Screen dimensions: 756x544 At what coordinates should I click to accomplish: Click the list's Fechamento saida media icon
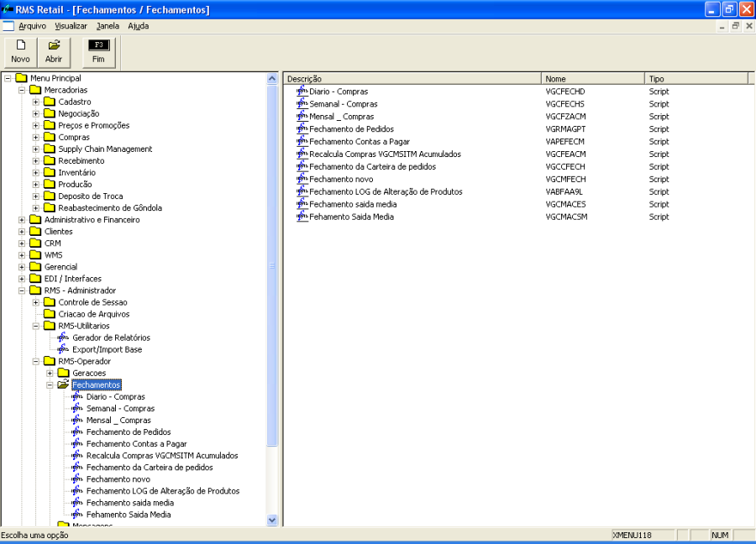pos(302,204)
